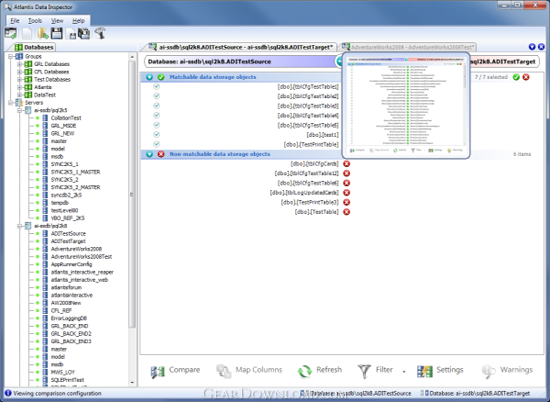Click the floppy disk save icon
Image resolution: width=550 pixels, height=402 pixels.
tap(57, 34)
